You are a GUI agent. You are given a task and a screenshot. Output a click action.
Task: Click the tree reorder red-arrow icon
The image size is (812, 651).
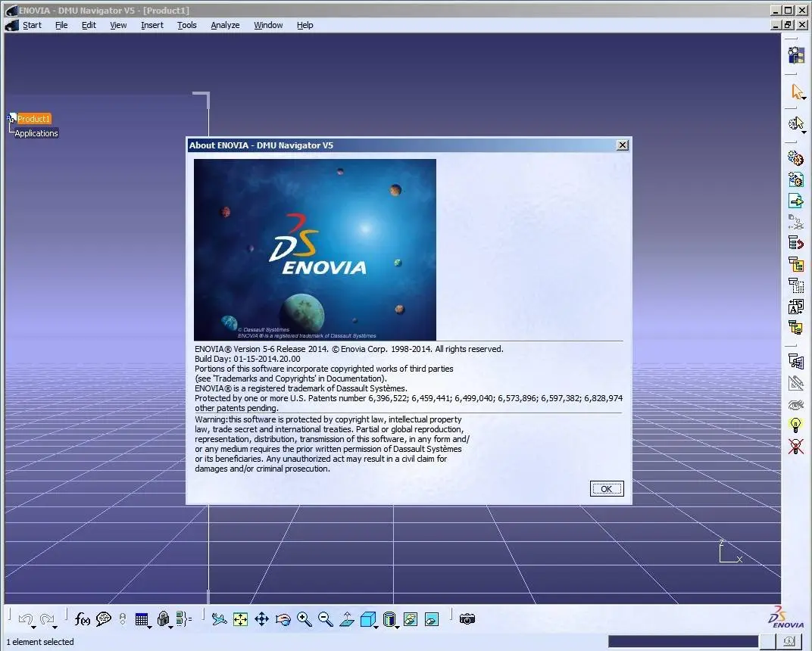click(795, 242)
